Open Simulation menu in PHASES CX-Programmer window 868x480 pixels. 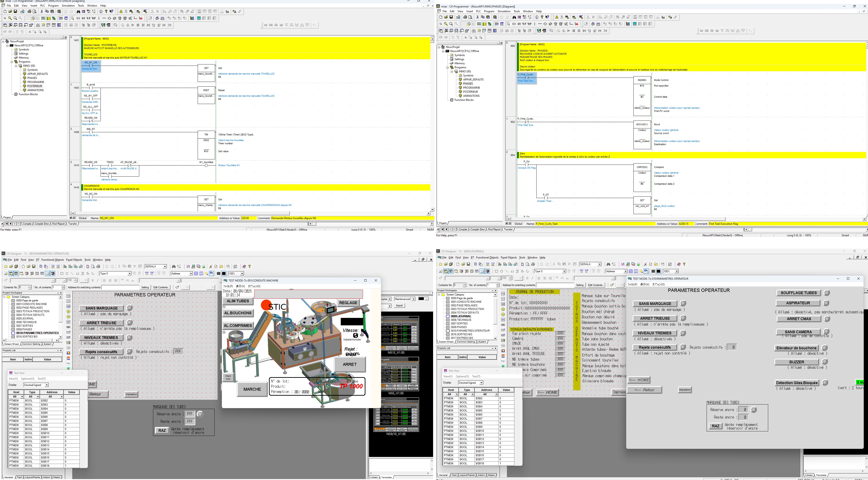[504, 12]
